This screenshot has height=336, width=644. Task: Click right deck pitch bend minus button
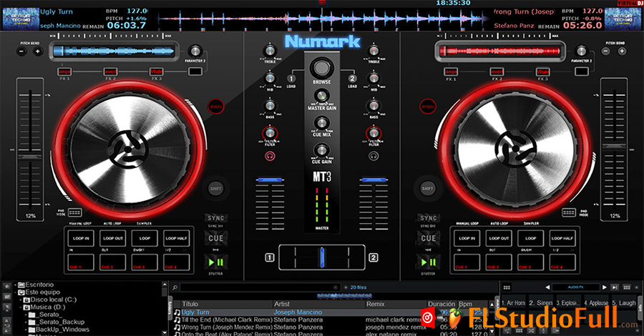point(606,51)
